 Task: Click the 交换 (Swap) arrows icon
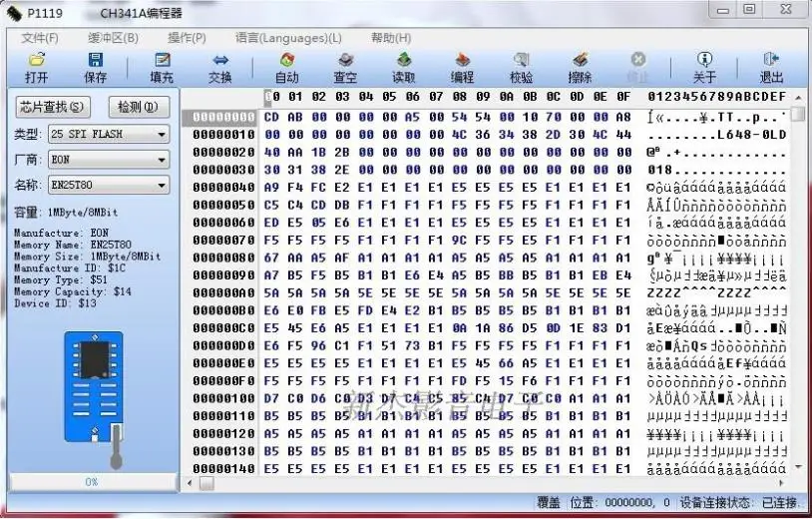pos(220,60)
